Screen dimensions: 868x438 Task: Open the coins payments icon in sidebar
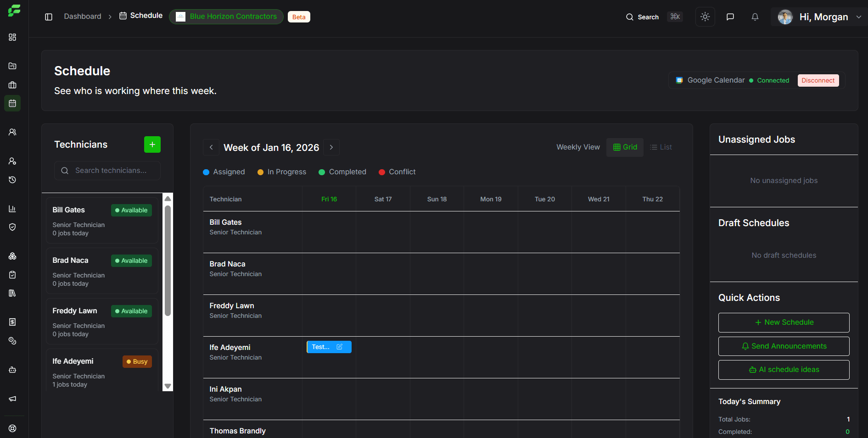[12, 341]
